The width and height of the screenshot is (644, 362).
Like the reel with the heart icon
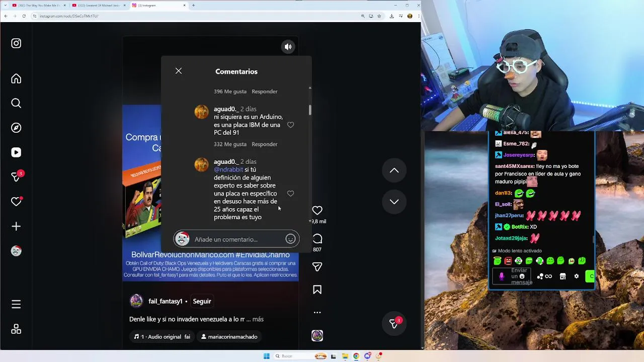point(317,210)
